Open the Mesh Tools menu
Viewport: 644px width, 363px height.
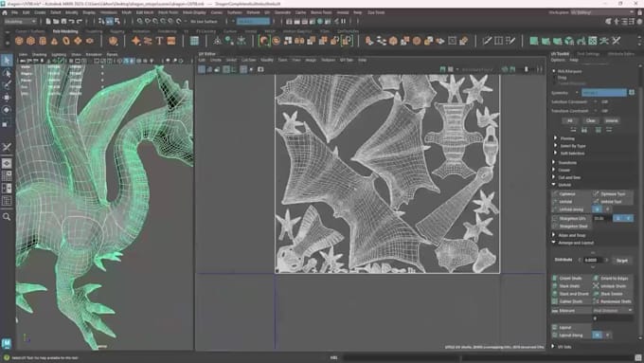(168, 12)
